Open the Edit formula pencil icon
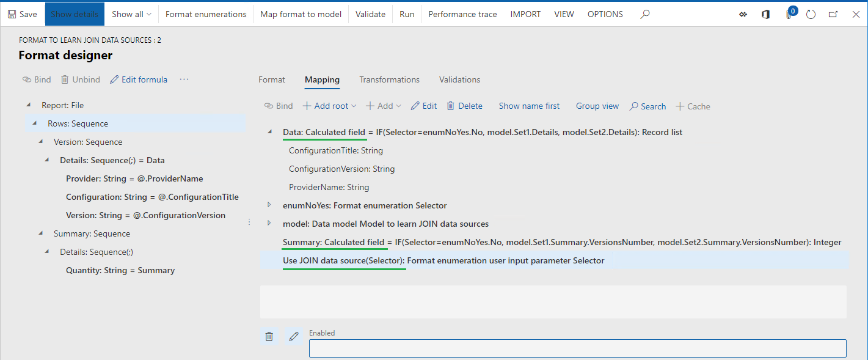 pyautogui.click(x=139, y=79)
